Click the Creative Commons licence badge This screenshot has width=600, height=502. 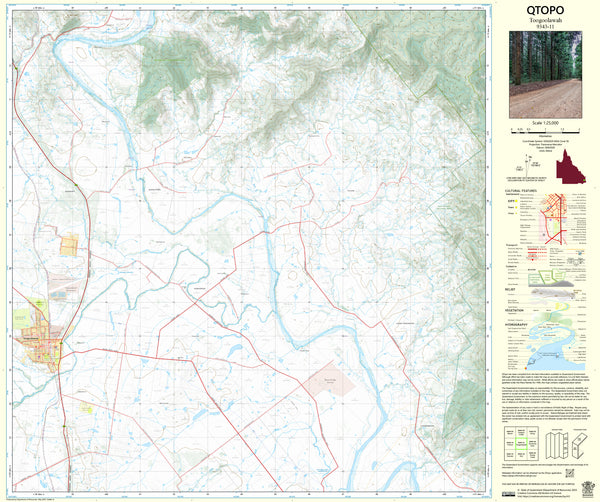pos(509,495)
